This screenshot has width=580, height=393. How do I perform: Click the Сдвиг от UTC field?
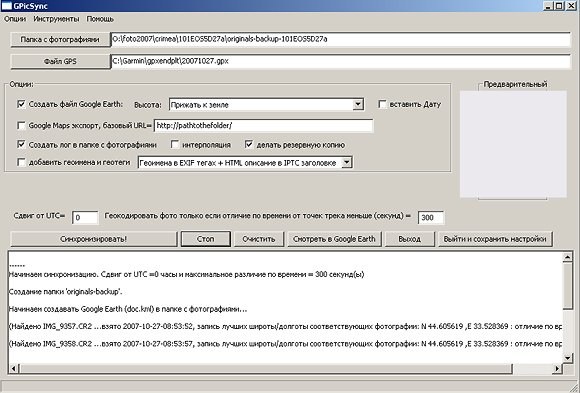tap(85, 218)
